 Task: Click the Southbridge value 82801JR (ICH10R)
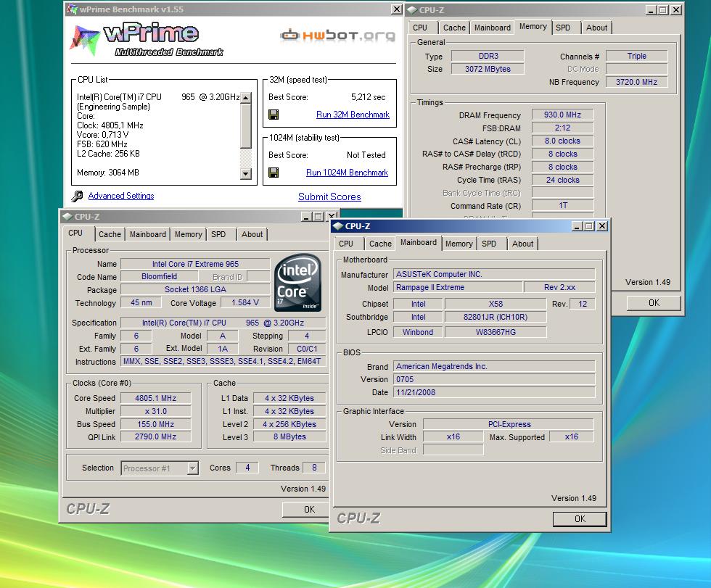click(x=495, y=317)
